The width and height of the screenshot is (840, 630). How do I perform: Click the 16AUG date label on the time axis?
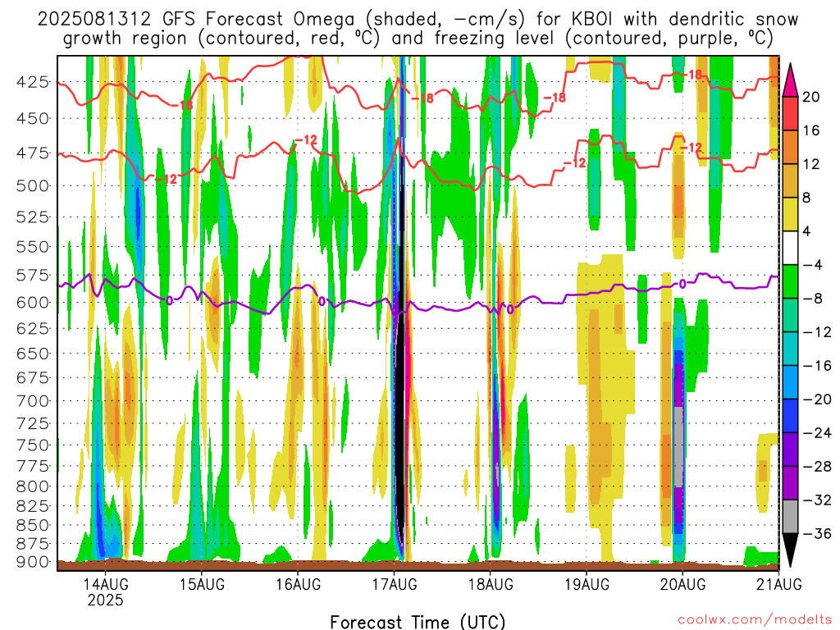click(299, 584)
